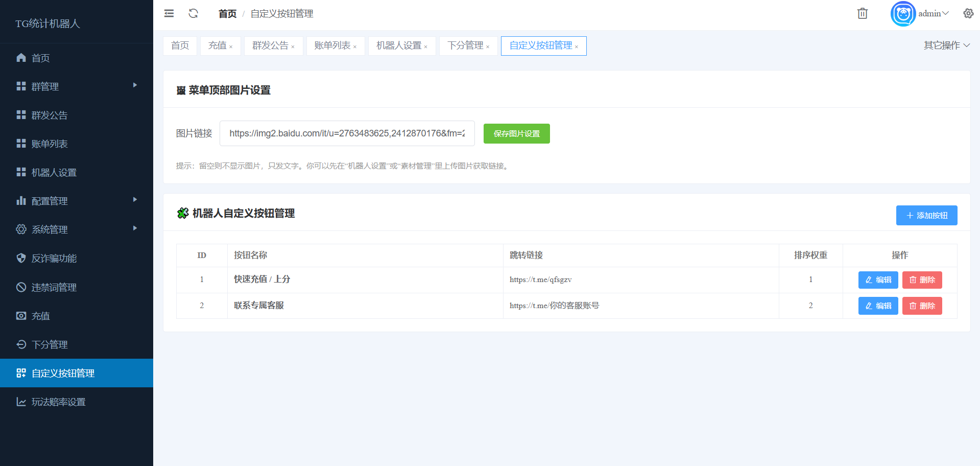Click the admin avatar image
The image size is (980, 466).
point(902,14)
